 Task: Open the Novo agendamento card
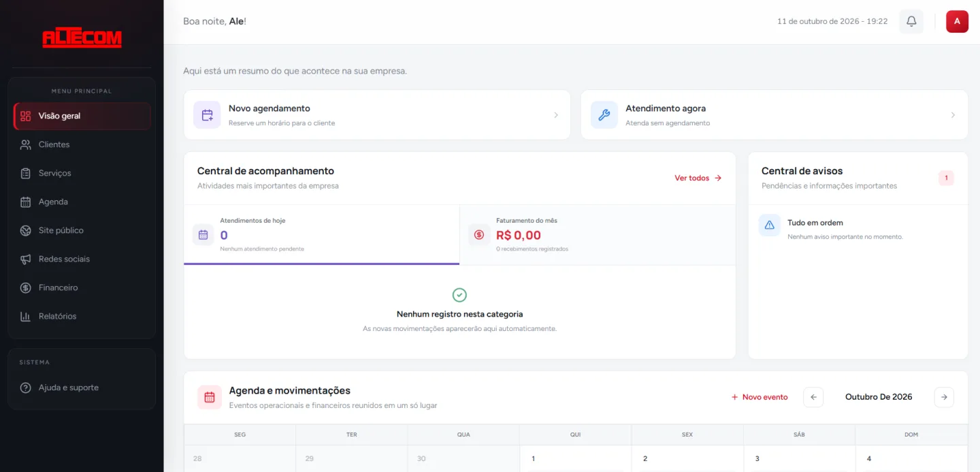pos(377,114)
